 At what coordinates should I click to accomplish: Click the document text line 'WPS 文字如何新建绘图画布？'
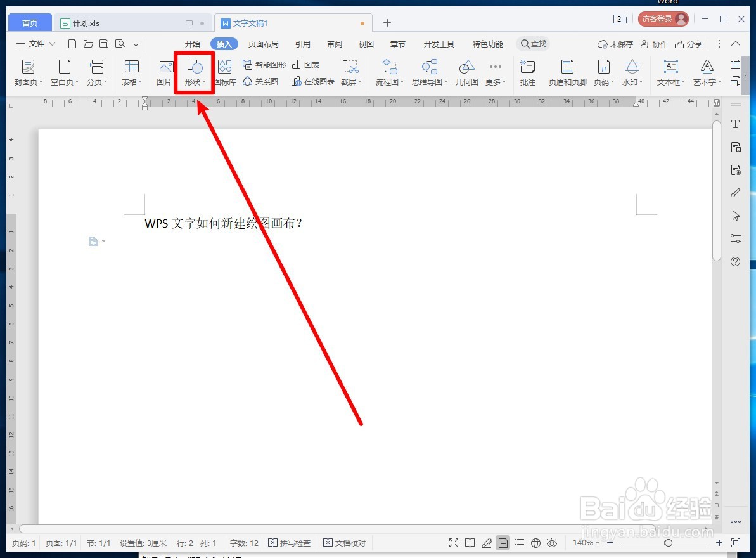pyautogui.click(x=223, y=223)
